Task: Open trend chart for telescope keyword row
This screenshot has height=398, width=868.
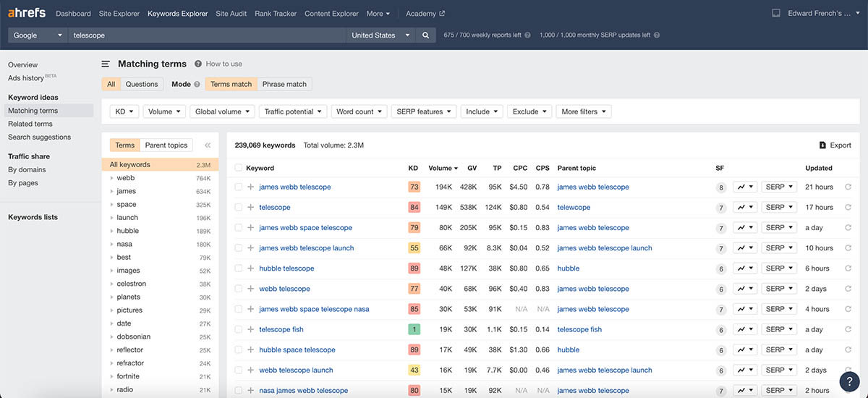Action: [x=745, y=207]
